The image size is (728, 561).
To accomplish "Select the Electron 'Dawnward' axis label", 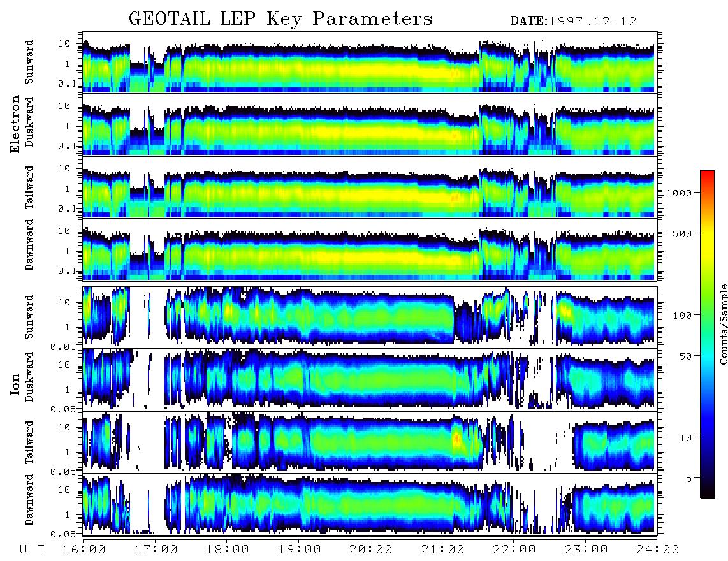I will 29,245.
